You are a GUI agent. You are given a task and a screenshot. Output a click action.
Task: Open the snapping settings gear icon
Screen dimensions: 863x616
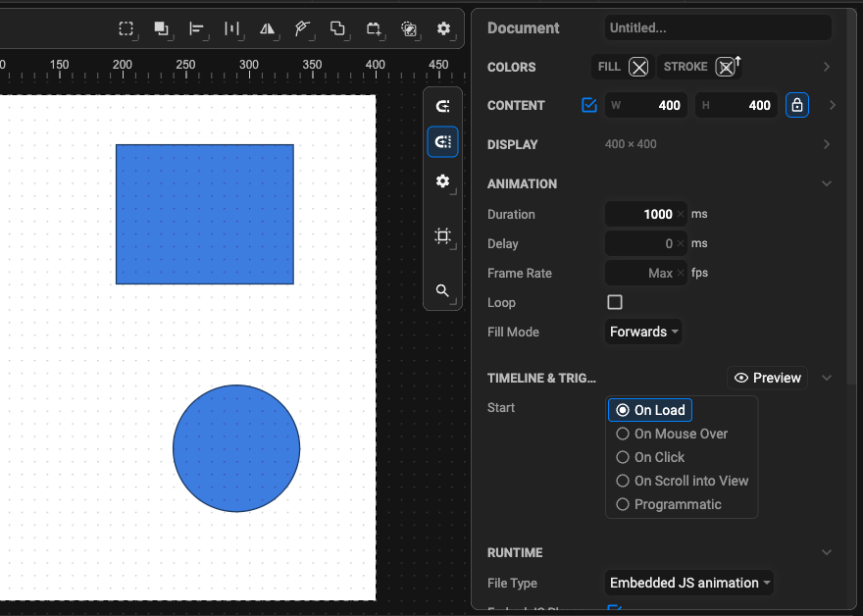coord(442,181)
